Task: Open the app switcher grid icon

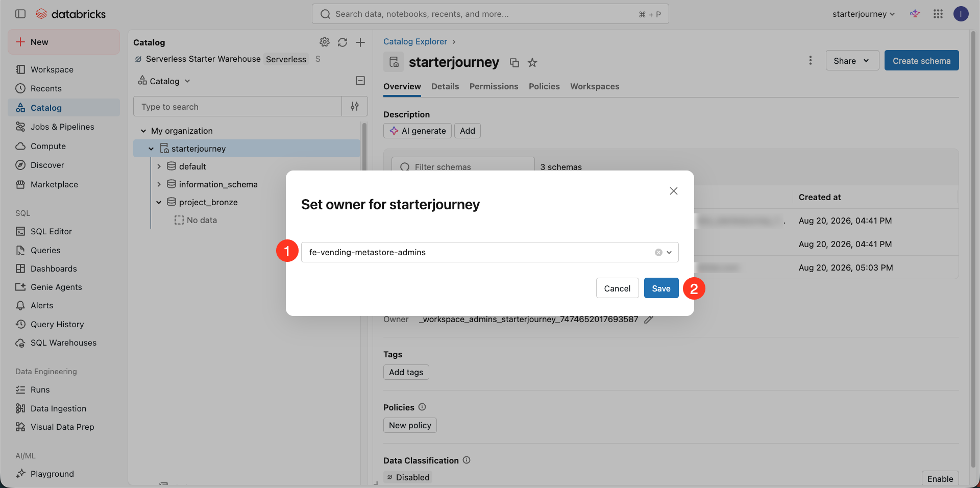Action: pyautogui.click(x=938, y=14)
